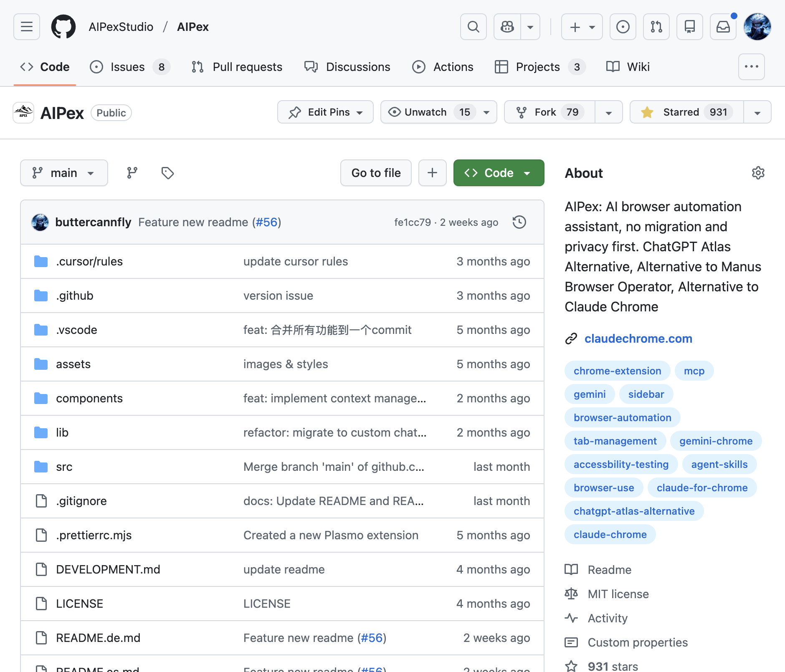Expand the star lists dropdown arrow
785x672 pixels.
[757, 112]
